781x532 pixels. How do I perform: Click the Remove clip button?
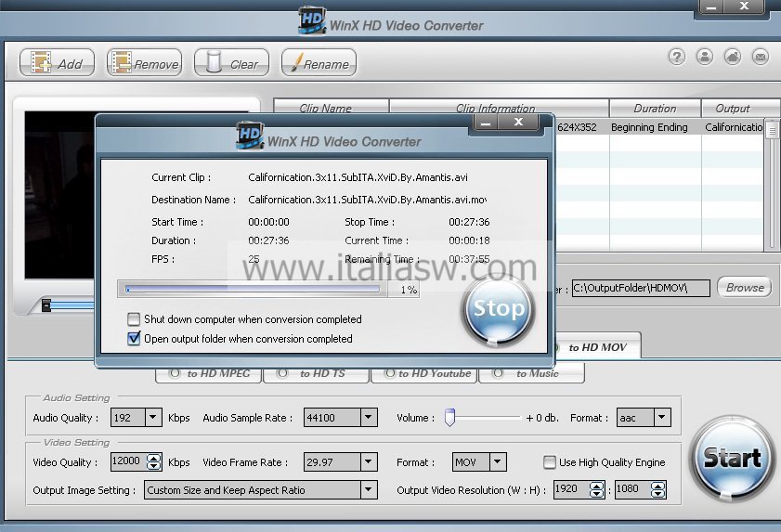145,63
